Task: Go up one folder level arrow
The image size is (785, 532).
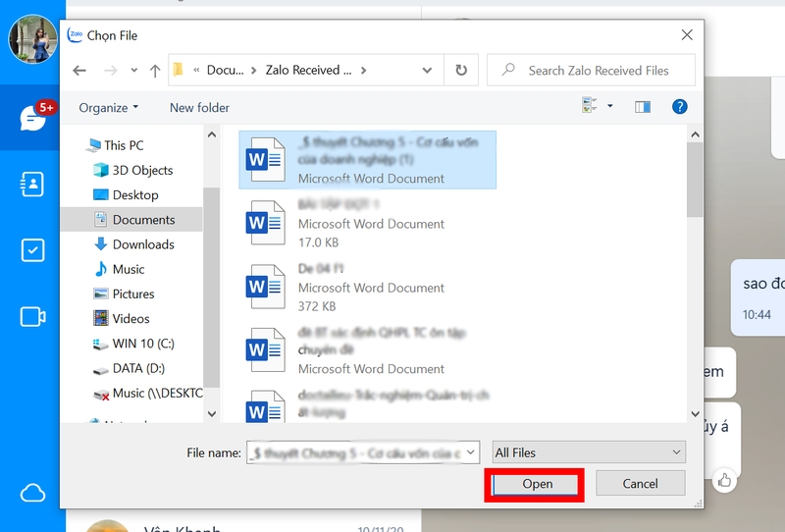Action: point(155,71)
